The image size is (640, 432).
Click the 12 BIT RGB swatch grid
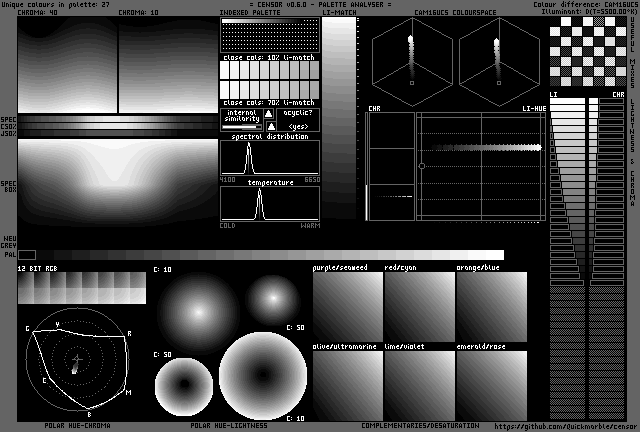[82, 288]
